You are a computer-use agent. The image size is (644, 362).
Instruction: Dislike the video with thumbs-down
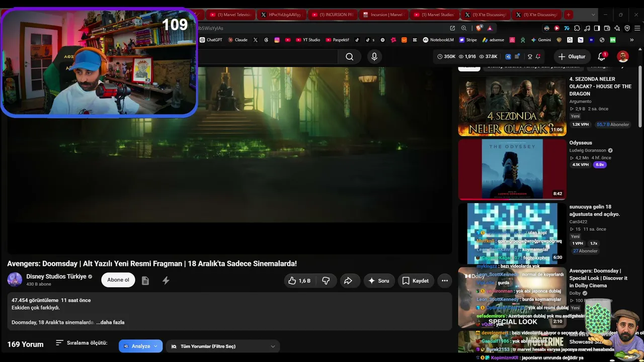[326, 281]
